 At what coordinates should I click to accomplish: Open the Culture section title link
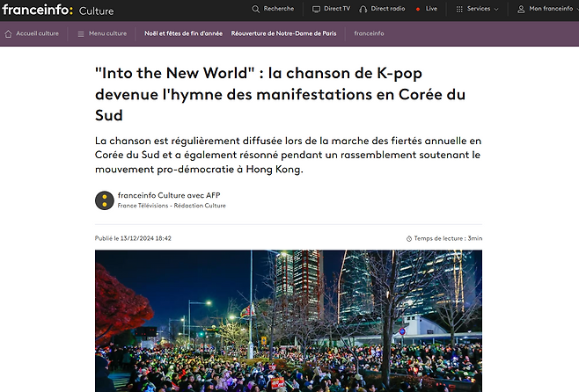click(x=97, y=11)
